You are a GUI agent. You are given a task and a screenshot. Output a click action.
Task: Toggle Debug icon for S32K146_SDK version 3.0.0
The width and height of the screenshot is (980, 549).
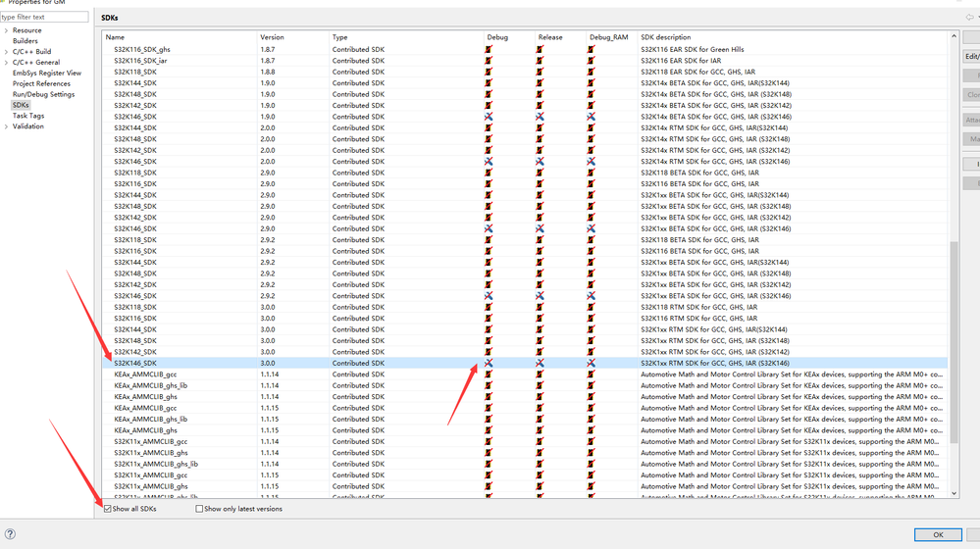coord(489,363)
